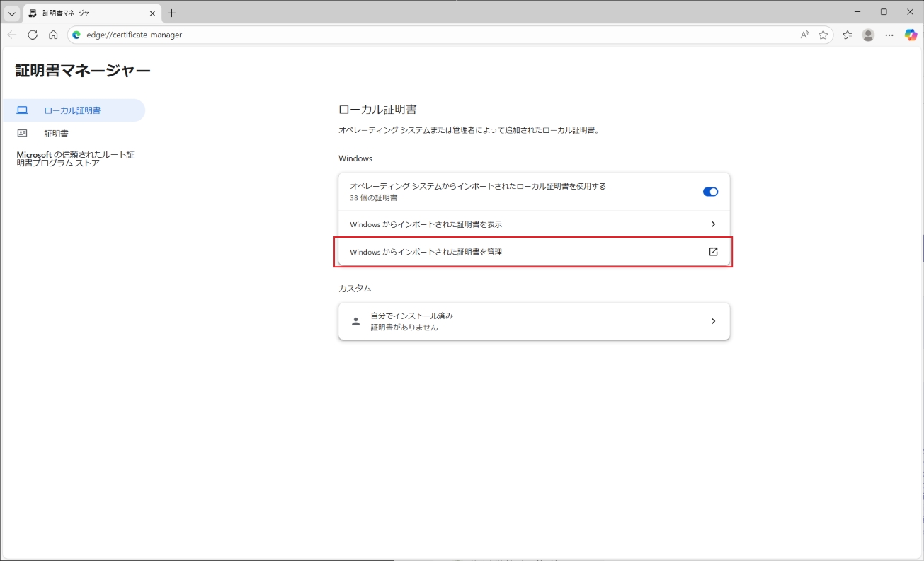Expand the 自分でインストール済み chevron
Viewport: 924px width, 561px height.
point(713,321)
